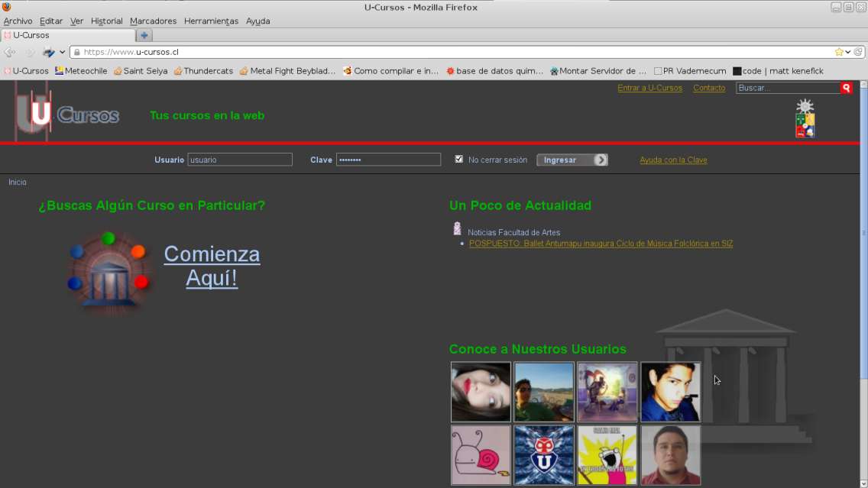Open the Herramientas menu
Screen dimensions: 868x488
(211, 21)
